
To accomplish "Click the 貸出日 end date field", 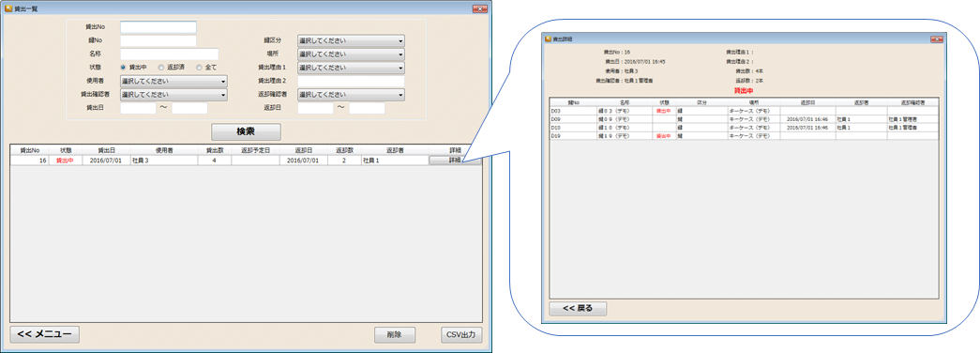I will (189, 108).
